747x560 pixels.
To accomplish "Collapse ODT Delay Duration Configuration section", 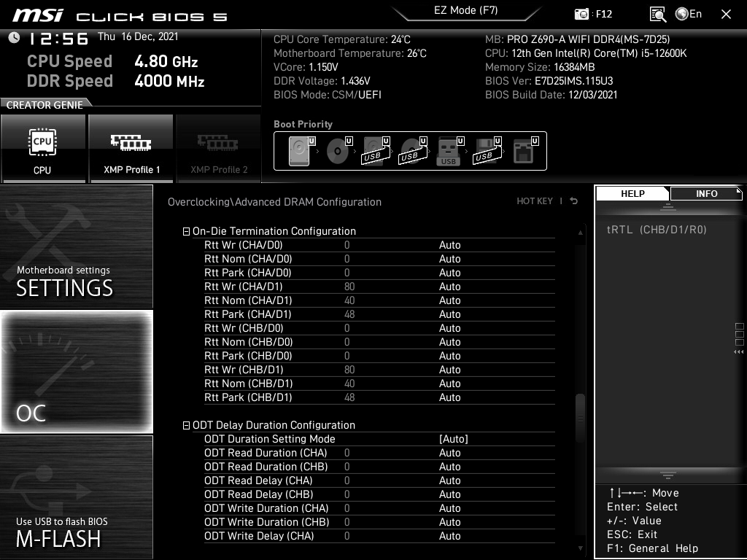I will (x=186, y=425).
